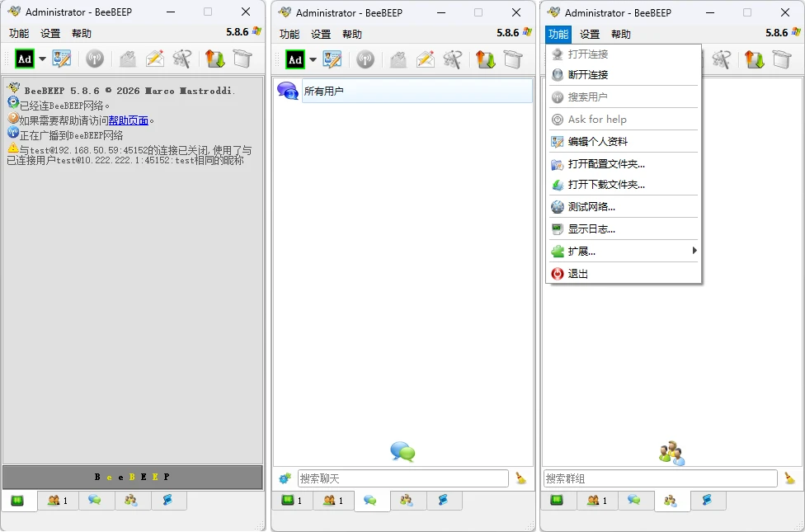Open 帮助 menu in the left window

pos(82,33)
